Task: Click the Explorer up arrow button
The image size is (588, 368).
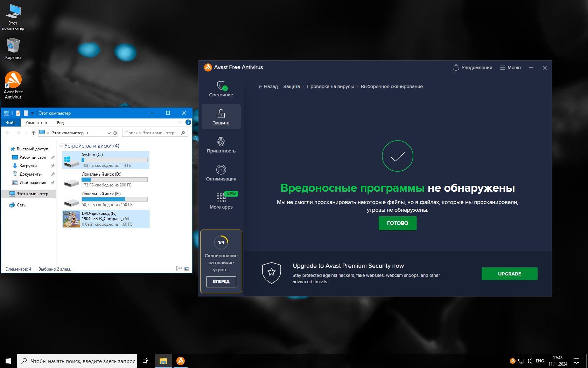Action: pyautogui.click(x=34, y=133)
